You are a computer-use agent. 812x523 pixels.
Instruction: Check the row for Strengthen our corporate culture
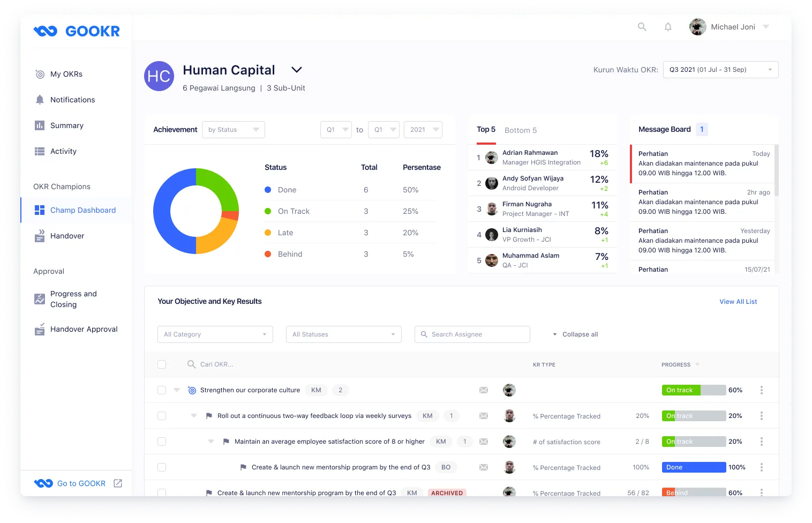tap(162, 390)
